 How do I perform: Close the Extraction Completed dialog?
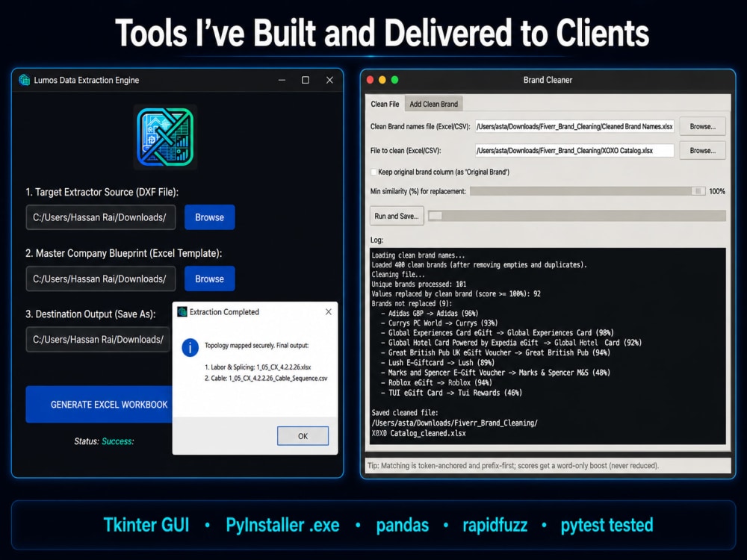click(x=328, y=312)
